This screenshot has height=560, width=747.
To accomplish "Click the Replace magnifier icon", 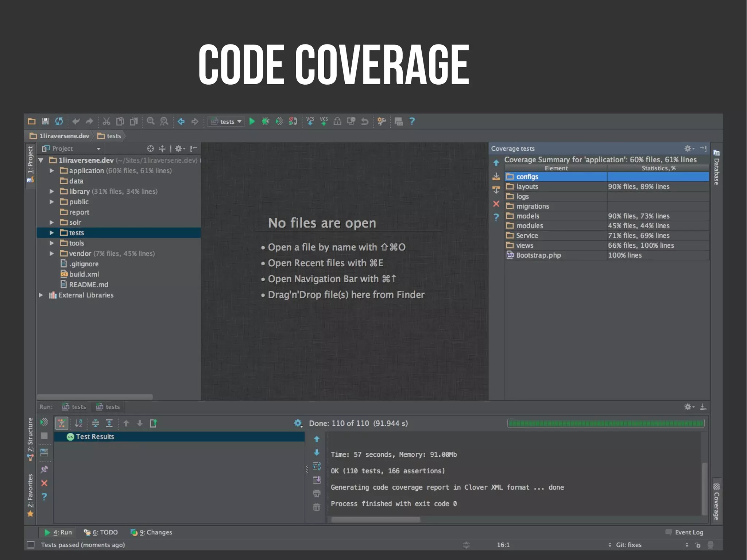I will coord(164,121).
